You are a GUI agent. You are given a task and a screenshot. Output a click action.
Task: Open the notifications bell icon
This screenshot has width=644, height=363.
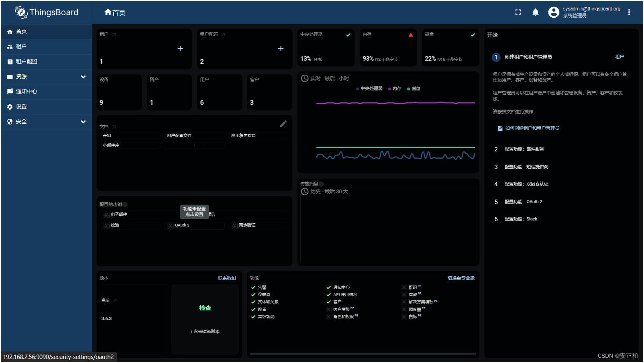(535, 12)
